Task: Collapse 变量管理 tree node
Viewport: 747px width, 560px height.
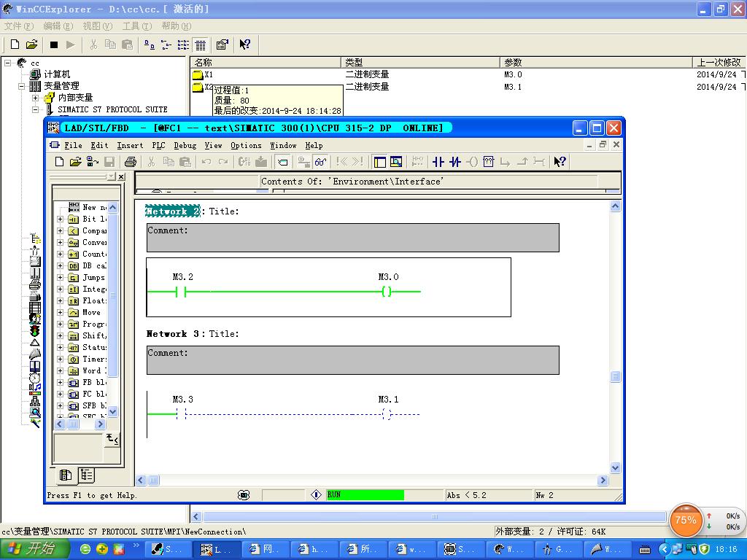Action: point(21,86)
